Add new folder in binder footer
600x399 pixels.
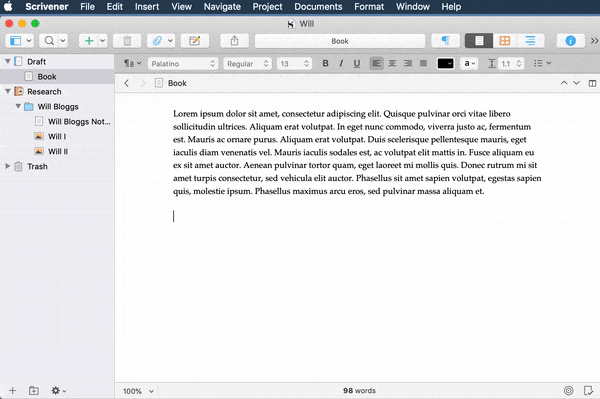(34, 391)
